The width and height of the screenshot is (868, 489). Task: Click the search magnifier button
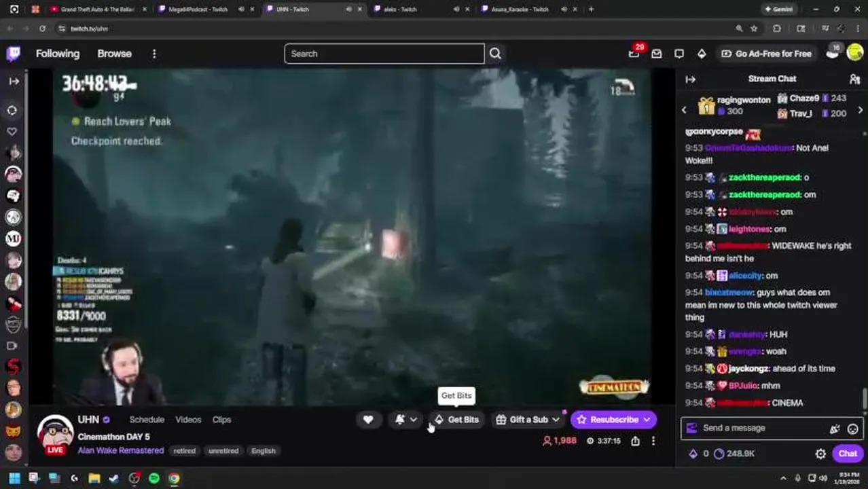coord(495,54)
